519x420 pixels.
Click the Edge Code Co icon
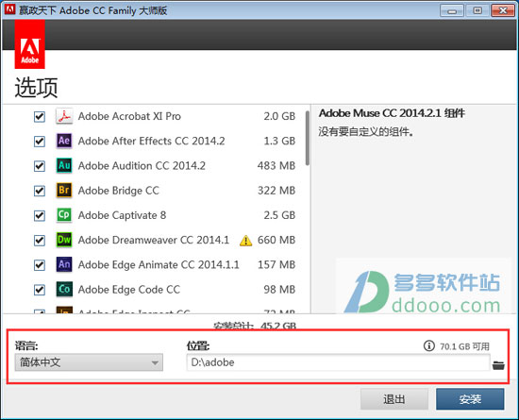click(64, 289)
